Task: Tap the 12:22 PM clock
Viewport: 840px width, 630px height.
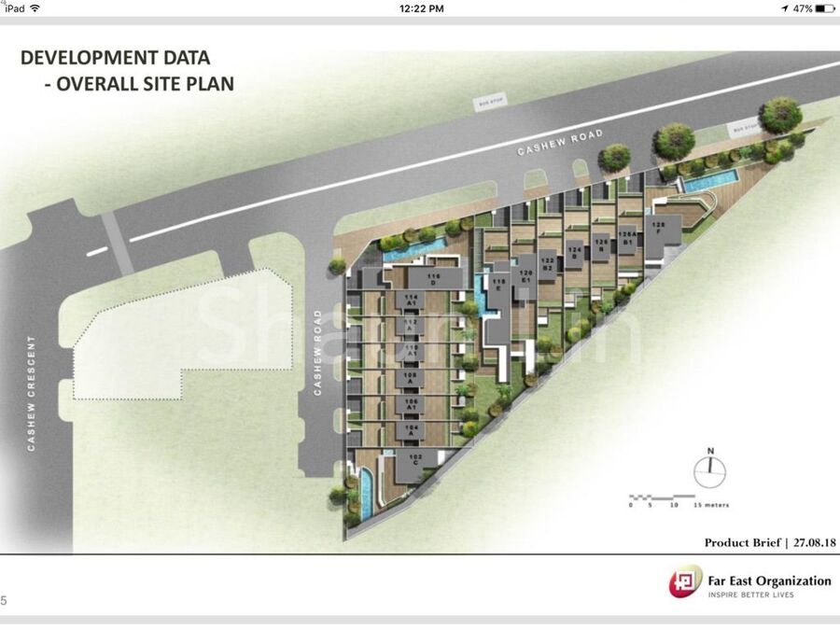Action: (421, 8)
